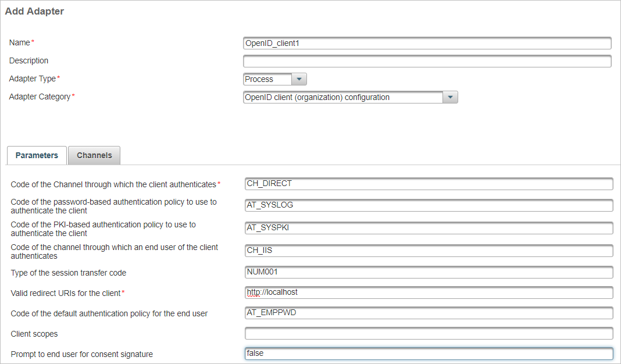Click the PKI-based authentication policy label
The image size is (621, 364).
(103, 229)
